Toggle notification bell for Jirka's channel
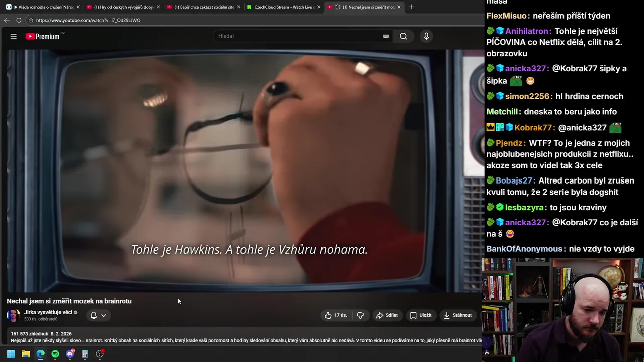Viewport: 644px width, 362px height. (x=93, y=315)
